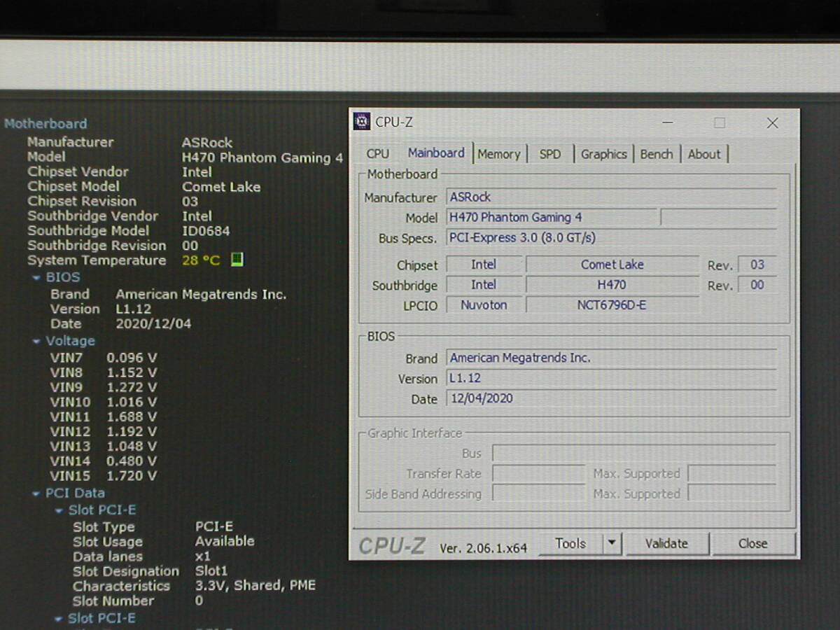Click the Data lanes x1 value

[202, 556]
